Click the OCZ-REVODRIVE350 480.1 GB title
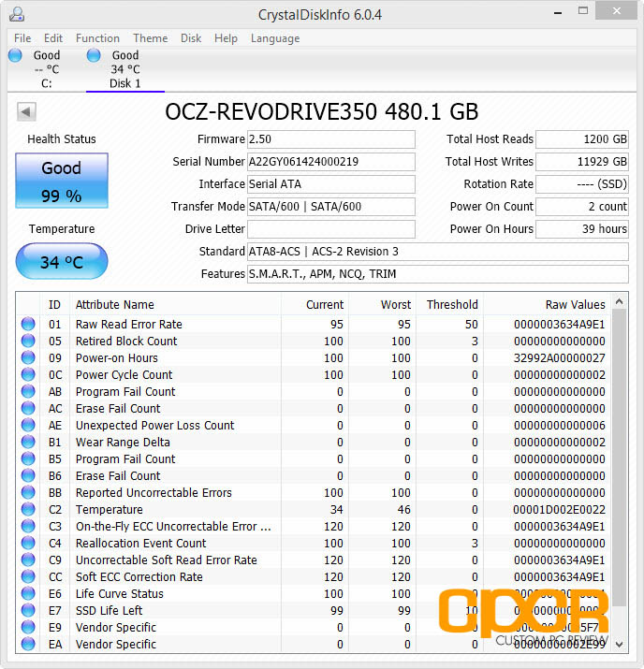Screen dimensions: 644x669 point(321,111)
